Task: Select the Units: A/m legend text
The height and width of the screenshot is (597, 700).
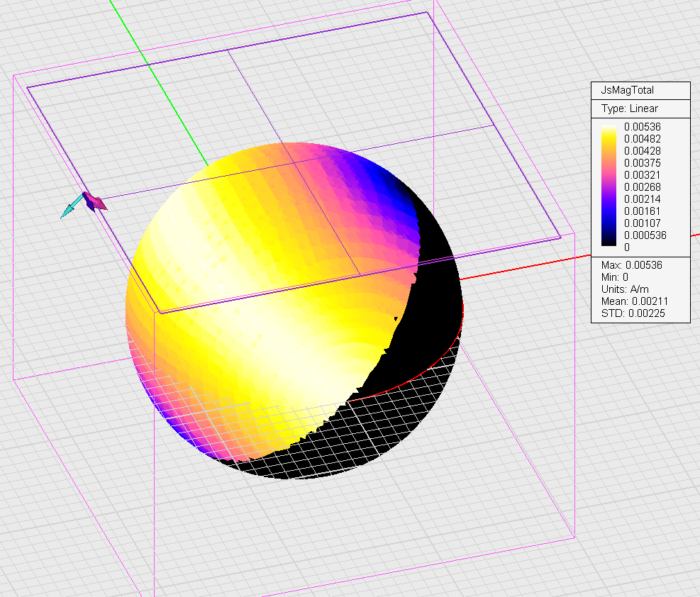Action: [625, 289]
